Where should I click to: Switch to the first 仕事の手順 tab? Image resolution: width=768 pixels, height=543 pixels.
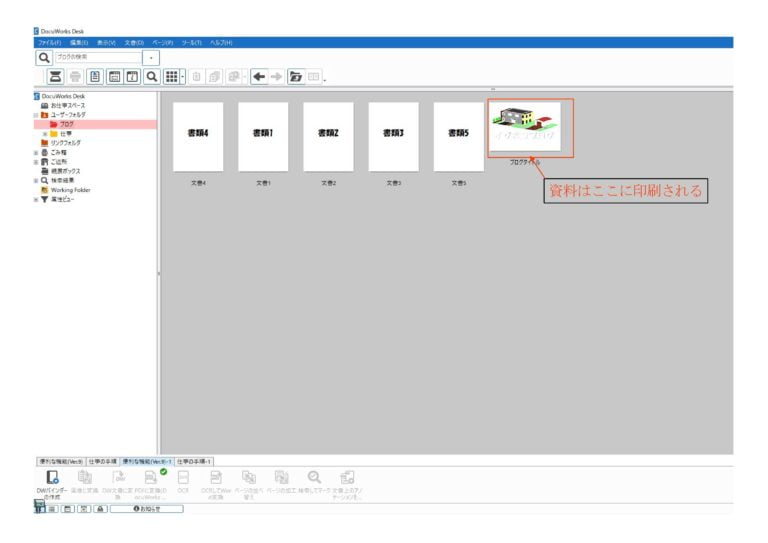coord(103,461)
